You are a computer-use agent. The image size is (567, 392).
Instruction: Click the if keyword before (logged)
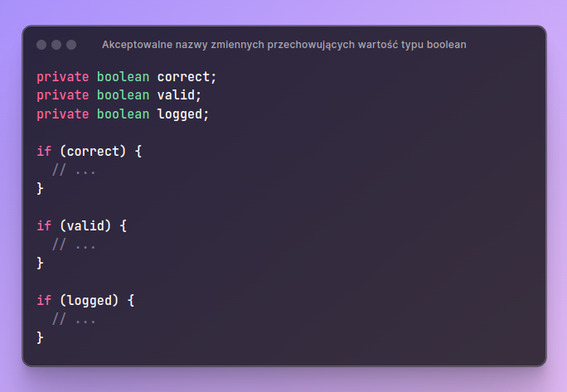tap(44, 301)
